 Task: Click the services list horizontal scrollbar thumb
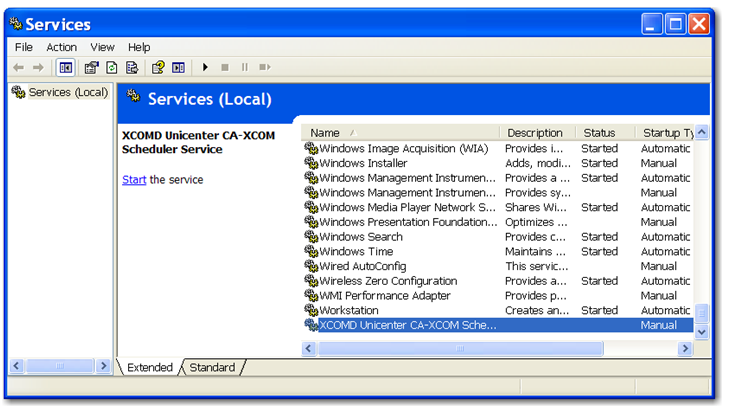click(x=460, y=348)
